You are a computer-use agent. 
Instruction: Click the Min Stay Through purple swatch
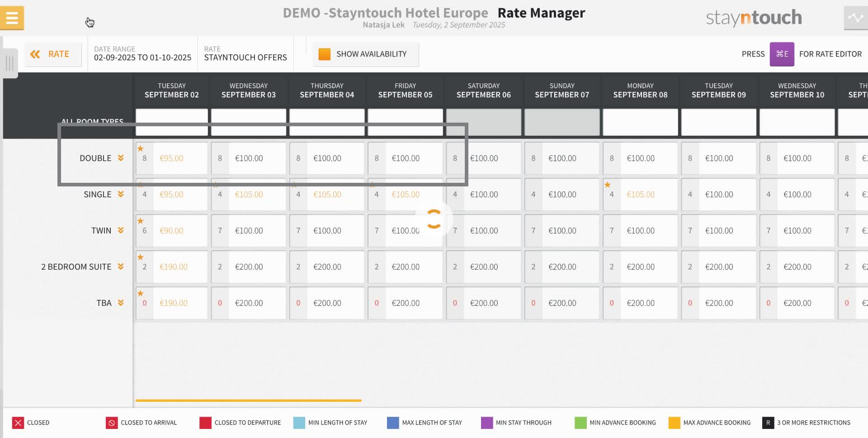486,423
